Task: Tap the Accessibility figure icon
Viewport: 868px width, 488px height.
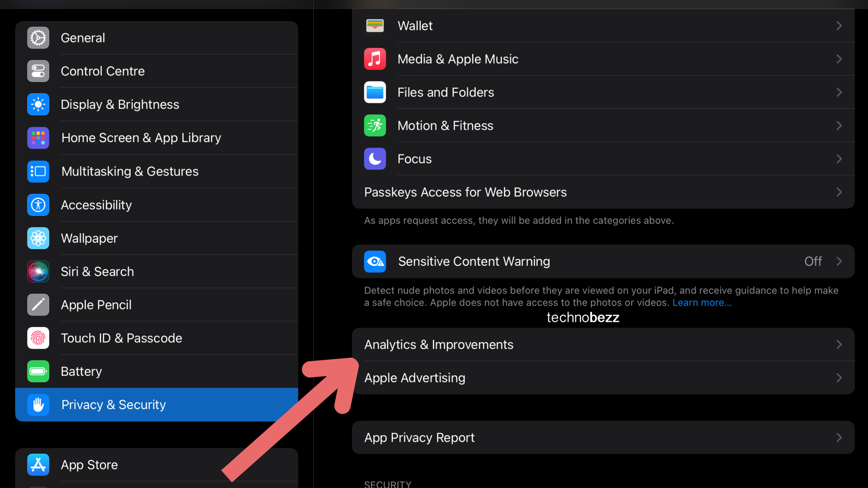Action: 38,205
